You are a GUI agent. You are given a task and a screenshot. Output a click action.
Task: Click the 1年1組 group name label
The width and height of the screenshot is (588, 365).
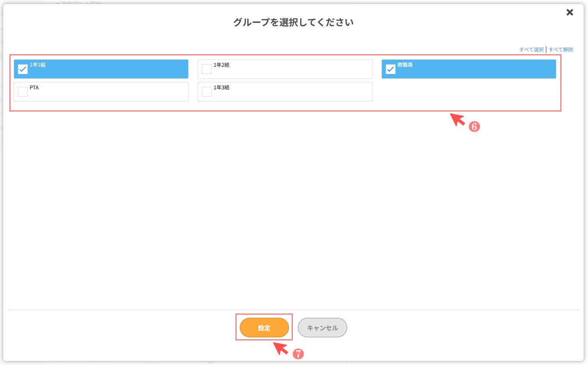click(x=37, y=65)
